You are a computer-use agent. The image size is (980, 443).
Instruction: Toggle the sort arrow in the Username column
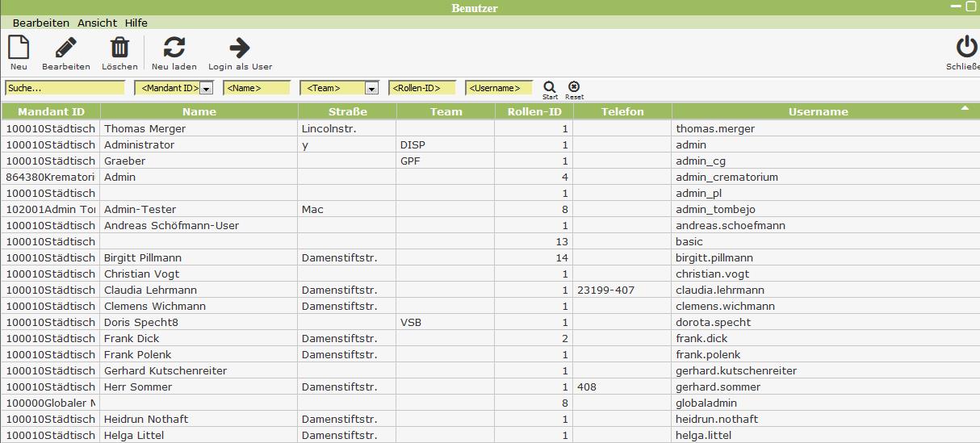coord(965,107)
